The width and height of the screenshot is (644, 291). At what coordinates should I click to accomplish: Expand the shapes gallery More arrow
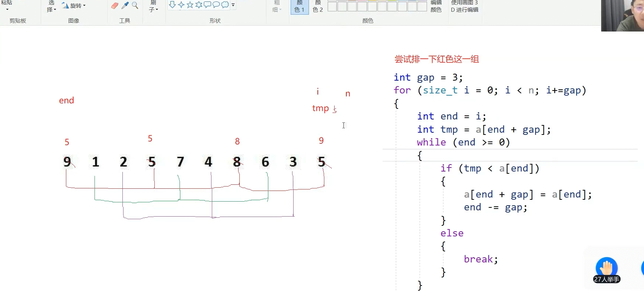click(233, 5)
